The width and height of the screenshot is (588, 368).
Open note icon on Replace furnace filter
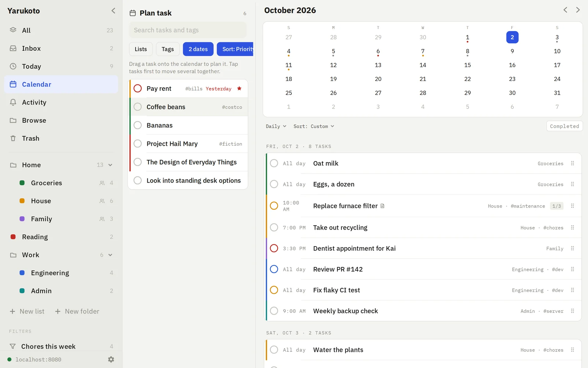point(382,206)
